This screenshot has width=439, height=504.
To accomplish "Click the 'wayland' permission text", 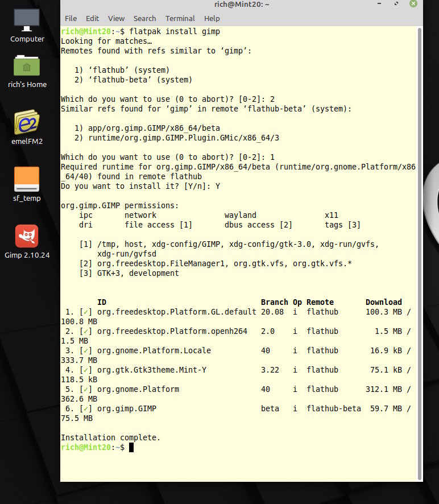I will coord(241,216).
